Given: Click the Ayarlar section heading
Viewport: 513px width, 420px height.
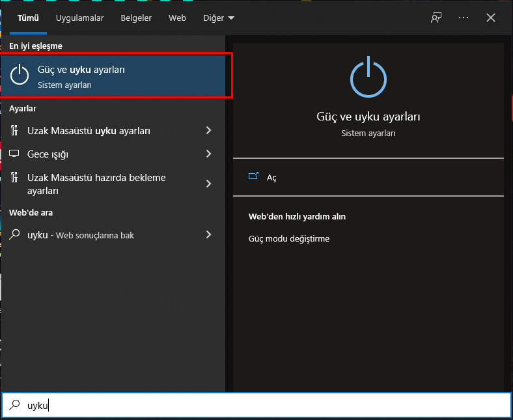Looking at the screenshot, I should tap(23, 108).
